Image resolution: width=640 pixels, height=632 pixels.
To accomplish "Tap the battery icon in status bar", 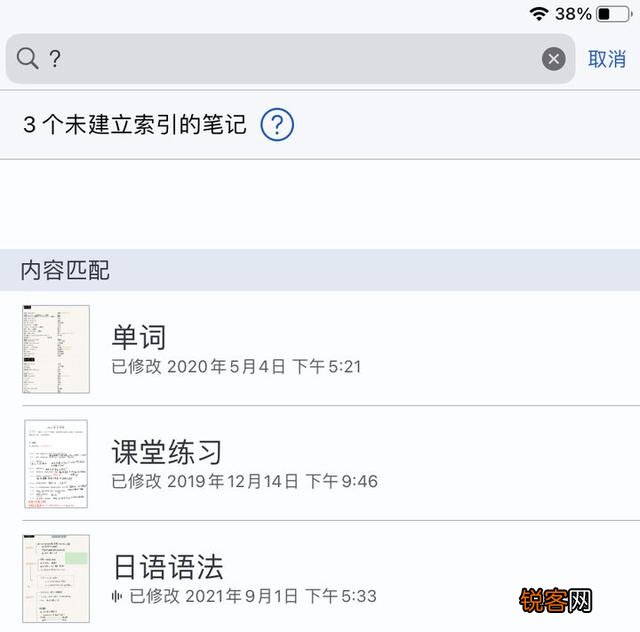I will (x=614, y=14).
